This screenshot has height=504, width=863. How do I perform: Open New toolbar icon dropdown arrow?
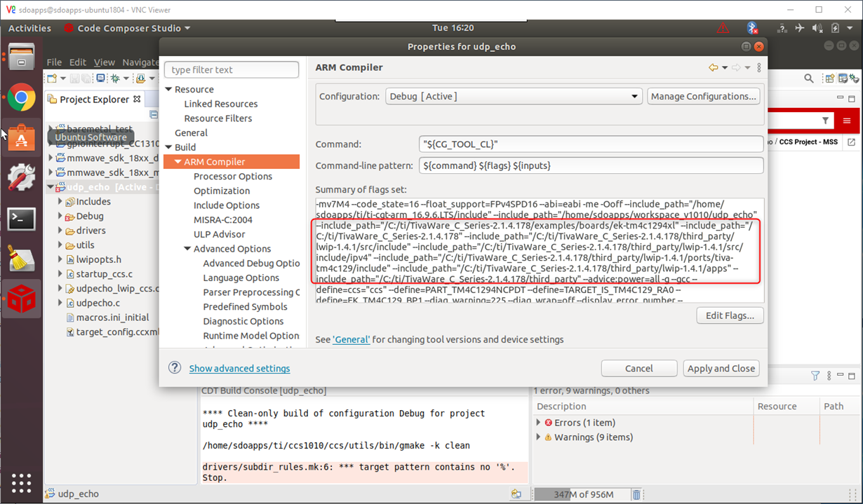63,79
